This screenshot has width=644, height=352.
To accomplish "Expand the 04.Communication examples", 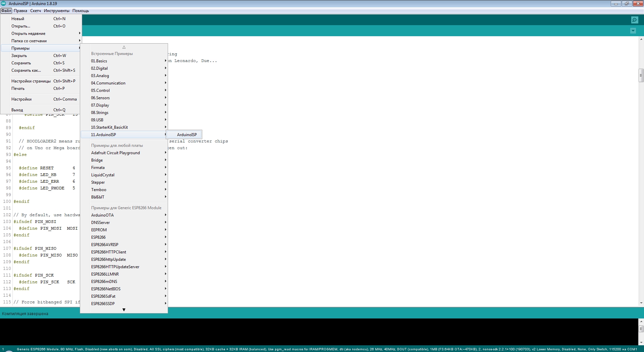I will coord(124,83).
